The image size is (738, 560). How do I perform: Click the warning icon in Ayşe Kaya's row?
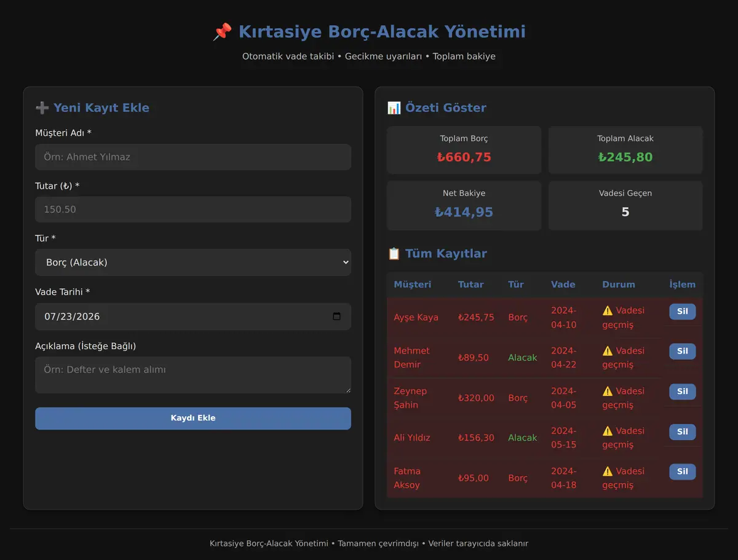608,310
